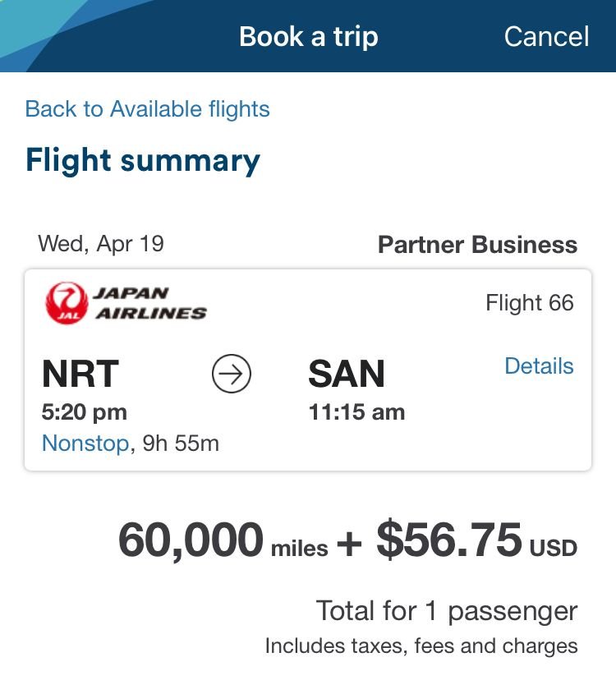Click the 60,000 miles price
616x694 pixels.
click(x=223, y=541)
